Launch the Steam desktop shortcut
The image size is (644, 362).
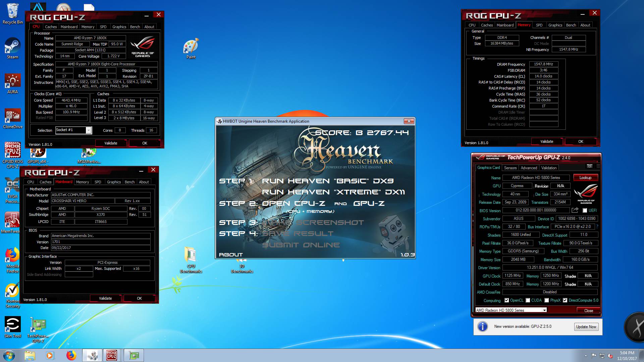click(13, 48)
